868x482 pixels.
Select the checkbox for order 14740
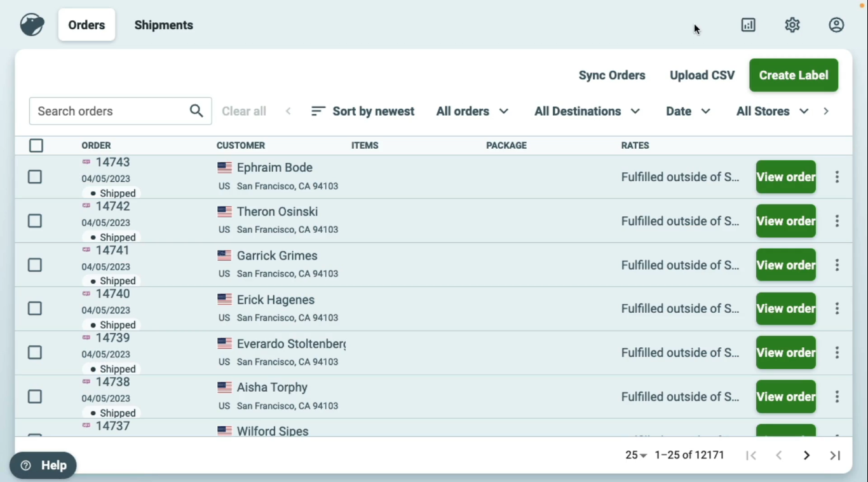(35, 308)
